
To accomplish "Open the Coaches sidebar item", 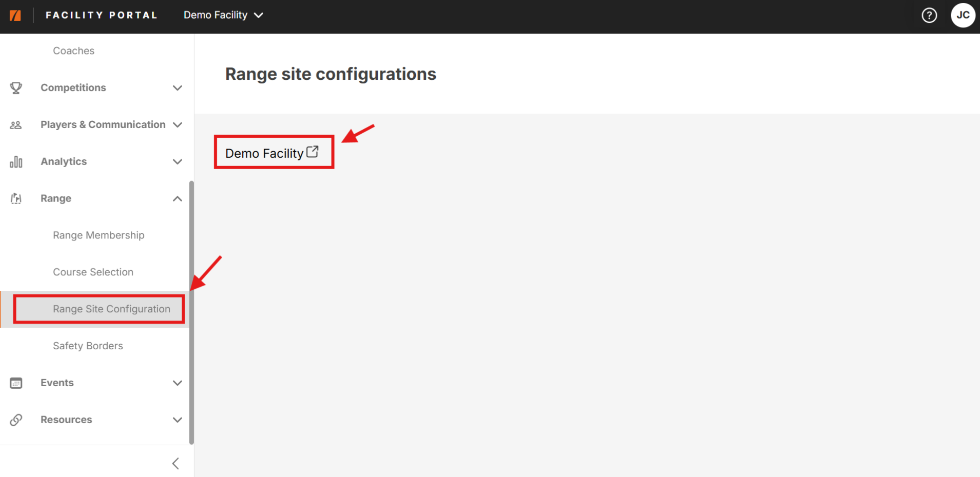I will click(74, 51).
